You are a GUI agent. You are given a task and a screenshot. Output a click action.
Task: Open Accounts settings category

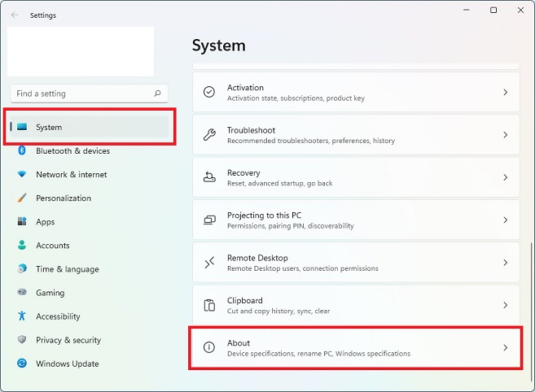click(x=89, y=245)
